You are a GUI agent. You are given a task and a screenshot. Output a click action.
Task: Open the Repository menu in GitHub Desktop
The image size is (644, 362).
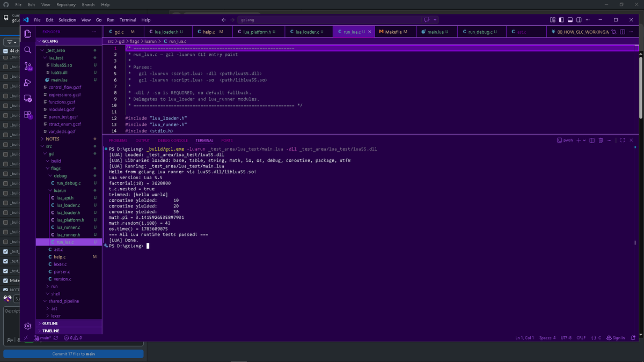pyautogui.click(x=66, y=4)
